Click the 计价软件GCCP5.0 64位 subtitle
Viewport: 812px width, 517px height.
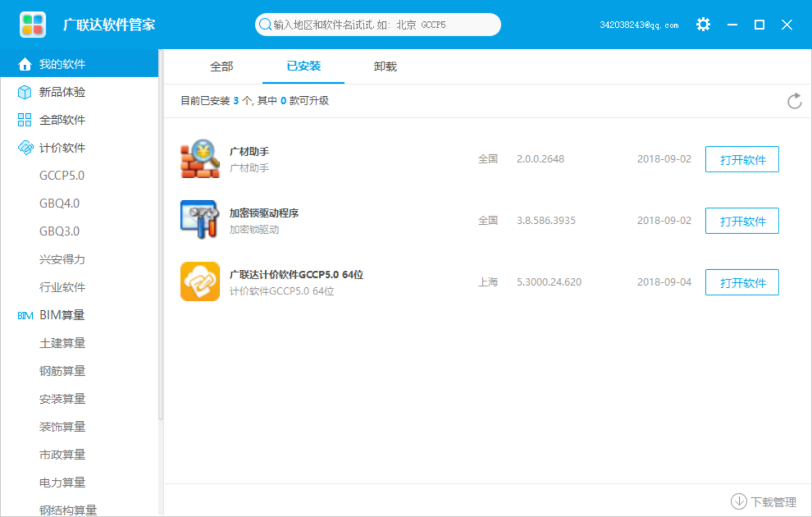tap(282, 291)
